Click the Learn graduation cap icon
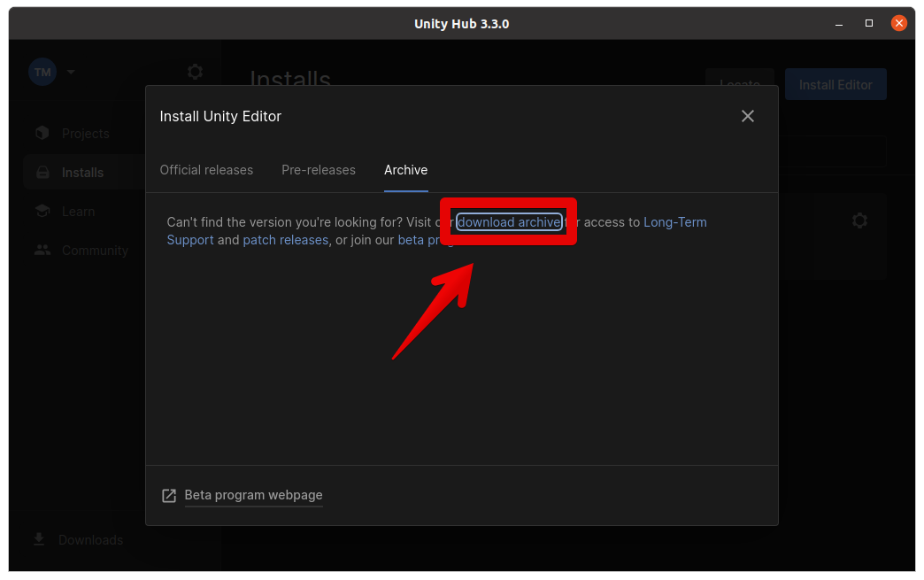The image size is (924, 580). [42, 211]
